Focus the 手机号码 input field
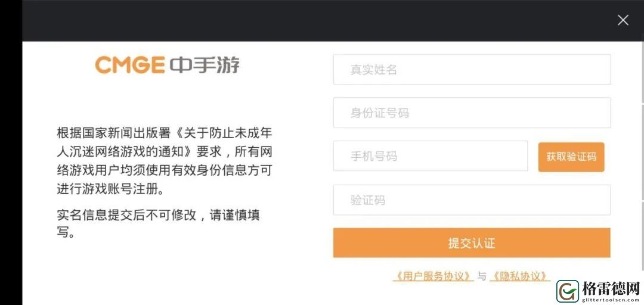 coord(431,156)
